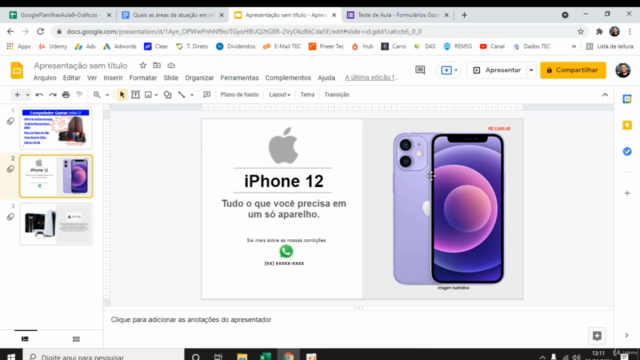This screenshot has height=360, width=640.
Task: Select the WhatsApp logo on slide
Action: (x=286, y=251)
